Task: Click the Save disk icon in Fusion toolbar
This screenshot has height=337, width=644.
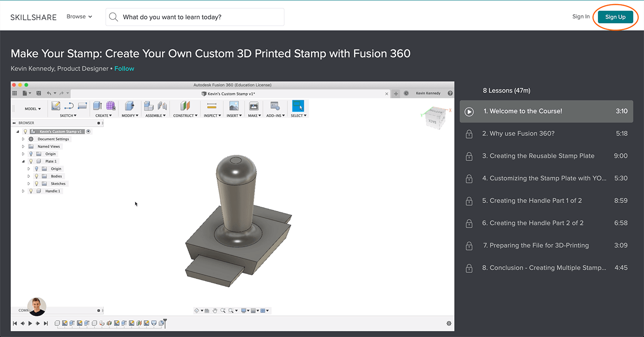Action: coord(39,93)
